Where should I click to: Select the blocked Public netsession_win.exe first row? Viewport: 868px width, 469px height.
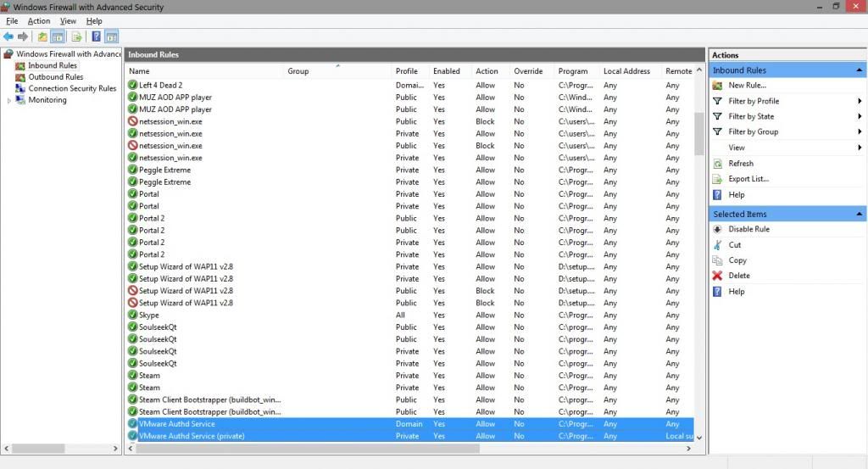[409, 121]
